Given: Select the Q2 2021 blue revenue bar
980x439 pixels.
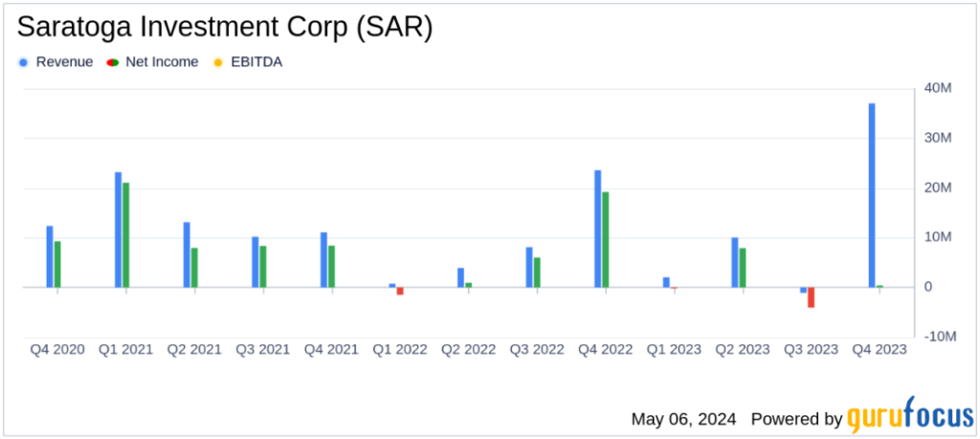Looking at the screenshot, I should pos(188,254).
